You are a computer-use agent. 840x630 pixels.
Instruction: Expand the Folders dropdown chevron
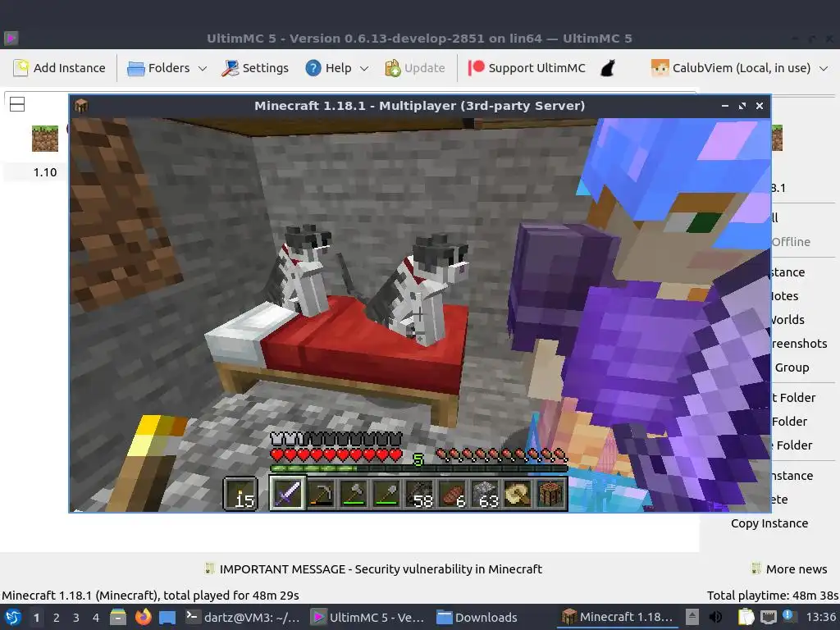[x=203, y=69]
